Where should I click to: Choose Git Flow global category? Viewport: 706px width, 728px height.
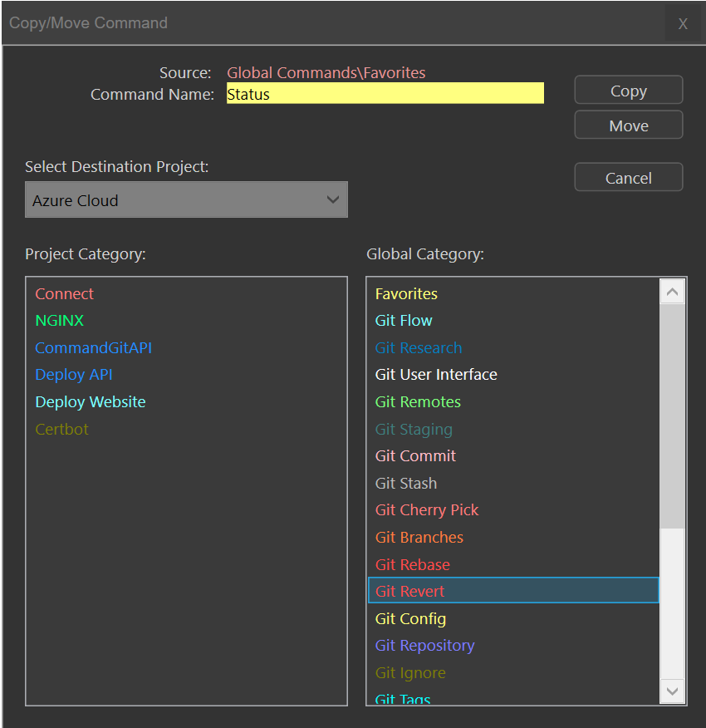pyautogui.click(x=404, y=321)
